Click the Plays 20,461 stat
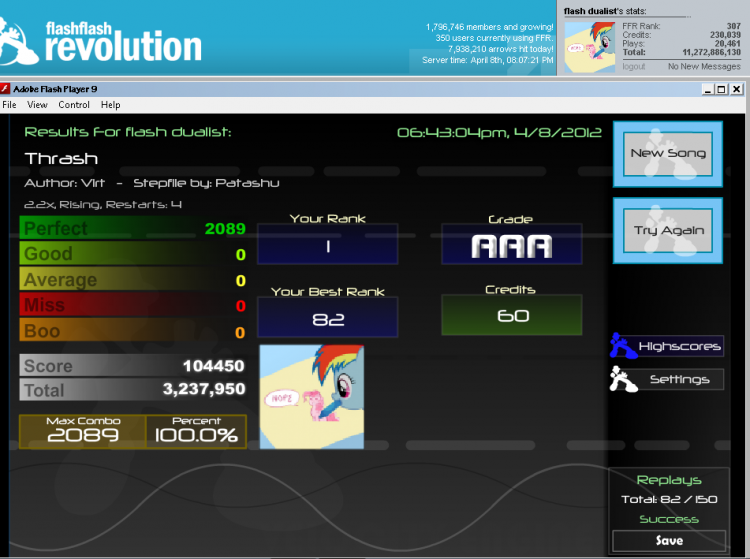 [x=681, y=44]
